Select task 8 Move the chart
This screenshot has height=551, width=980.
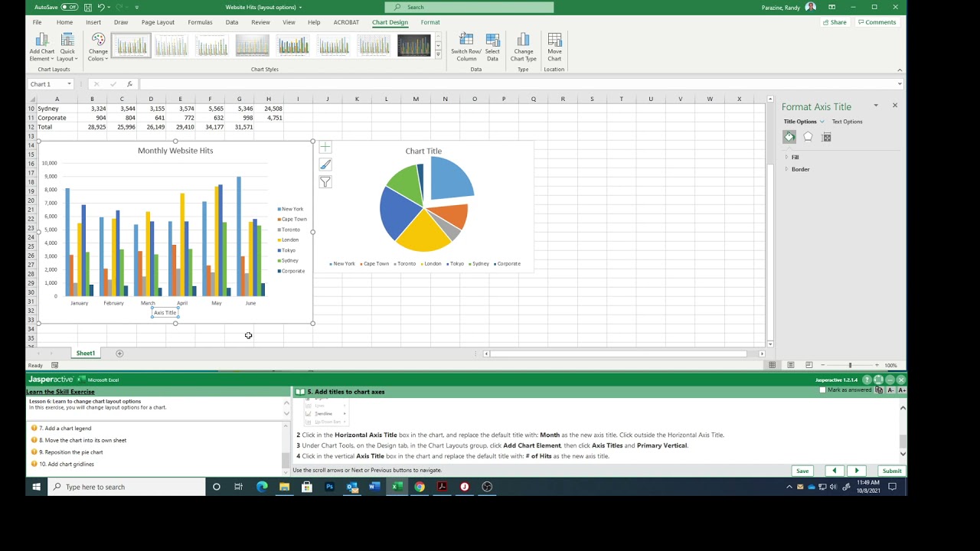(83, 440)
